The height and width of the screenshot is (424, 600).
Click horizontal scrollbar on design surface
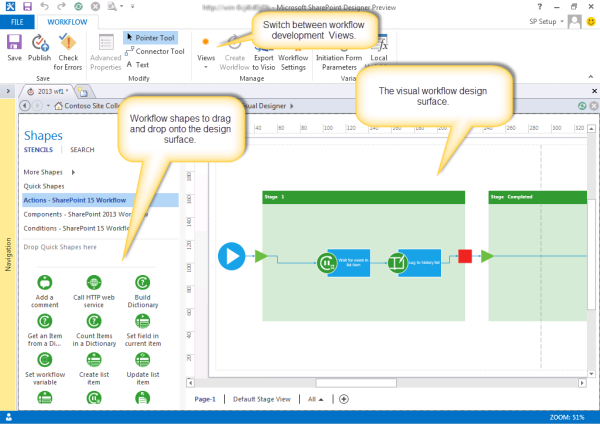(356, 383)
